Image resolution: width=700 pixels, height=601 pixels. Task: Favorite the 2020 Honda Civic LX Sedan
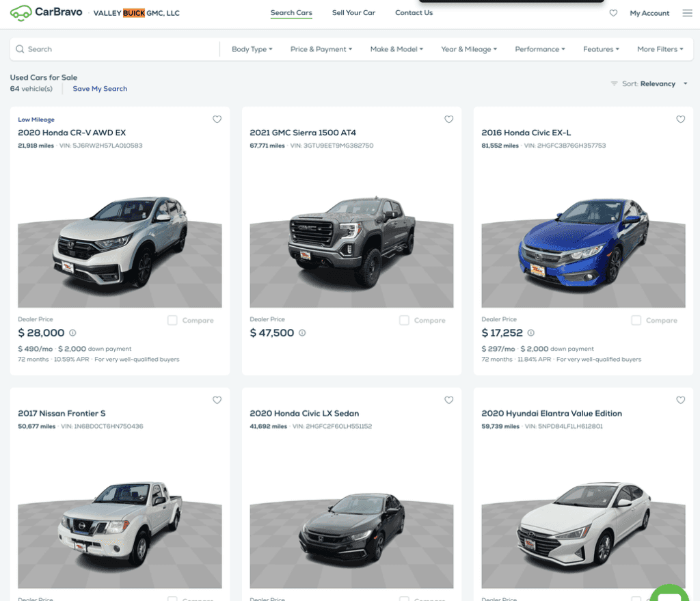click(x=448, y=400)
